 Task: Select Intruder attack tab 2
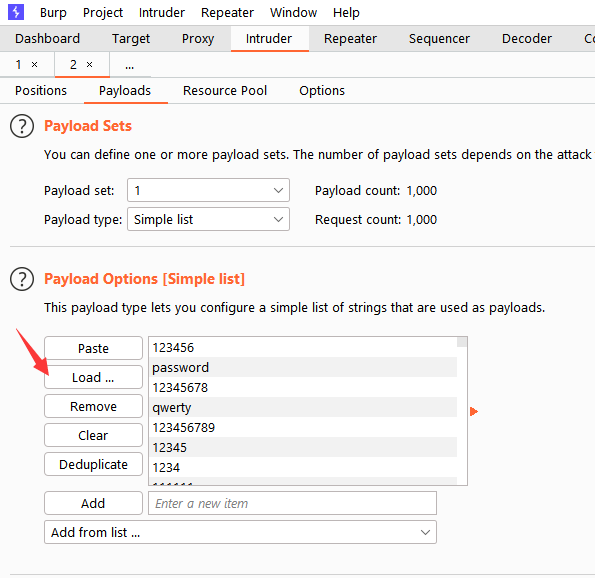(73, 65)
